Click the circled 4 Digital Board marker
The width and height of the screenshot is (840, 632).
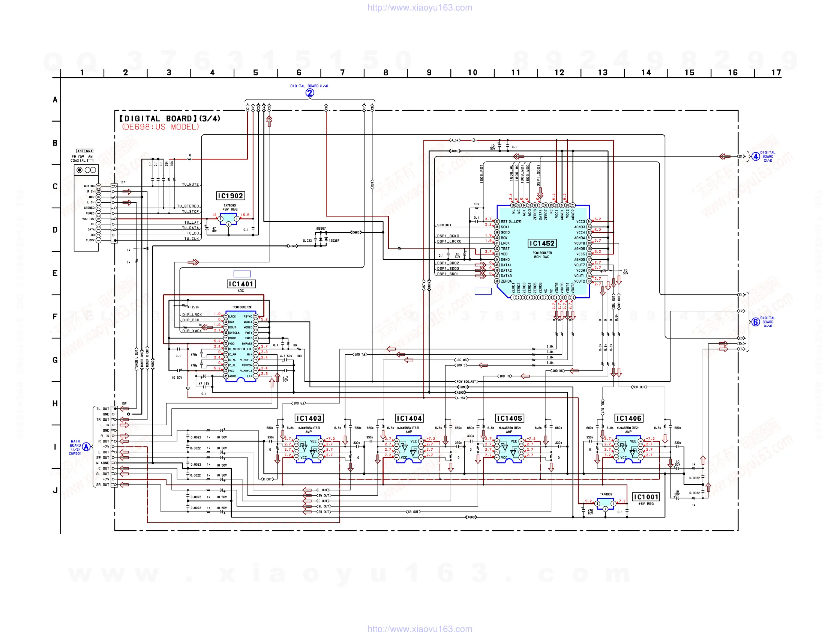[x=756, y=156]
